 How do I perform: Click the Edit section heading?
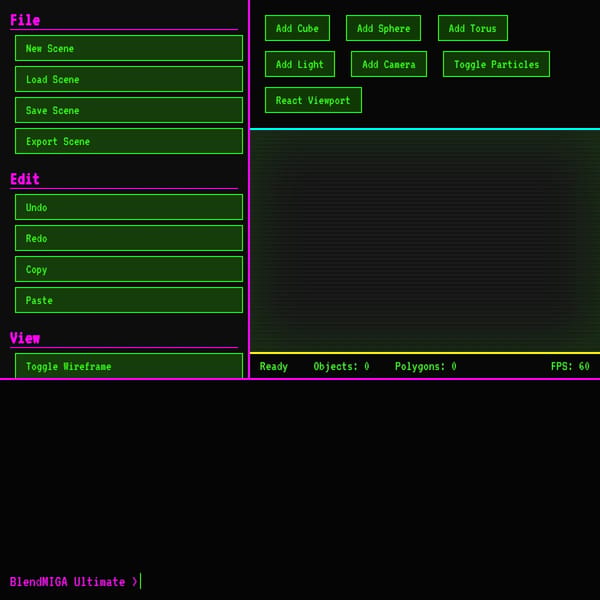pos(25,179)
